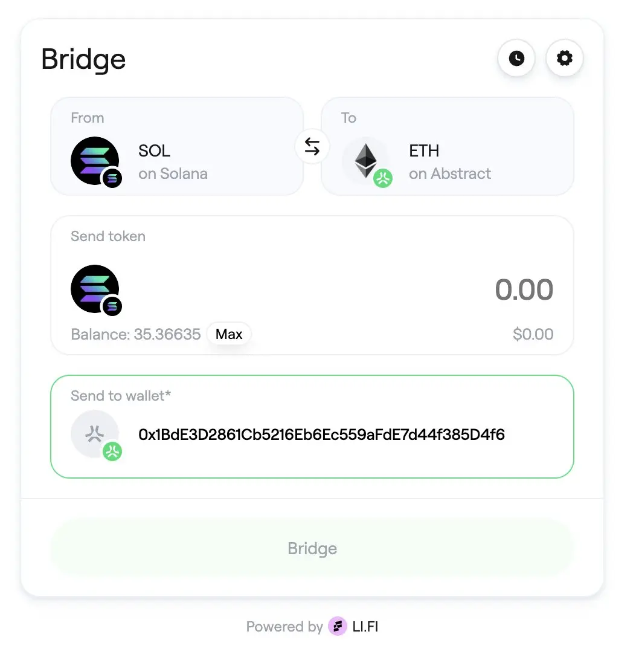Open the Send token picker
The image size is (639, 672).
(97, 290)
